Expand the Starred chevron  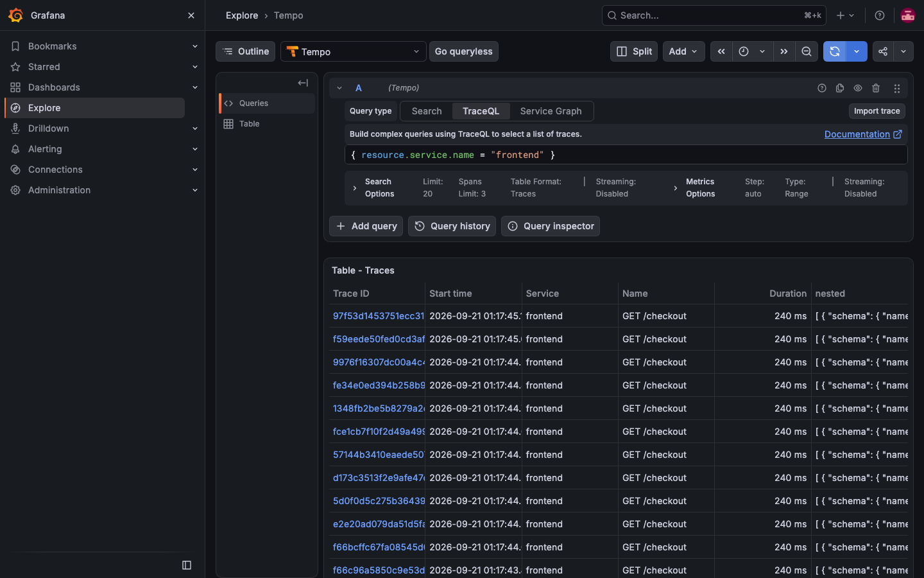pyautogui.click(x=195, y=67)
